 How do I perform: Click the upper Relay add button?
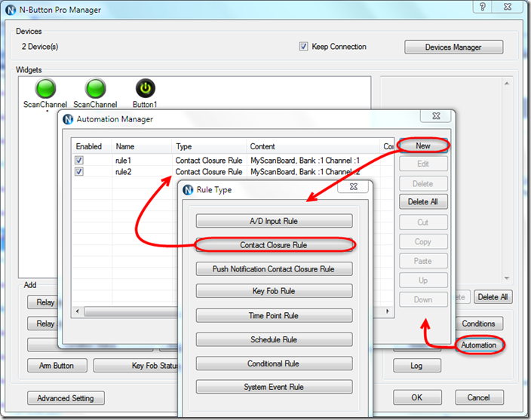tap(43, 302)
